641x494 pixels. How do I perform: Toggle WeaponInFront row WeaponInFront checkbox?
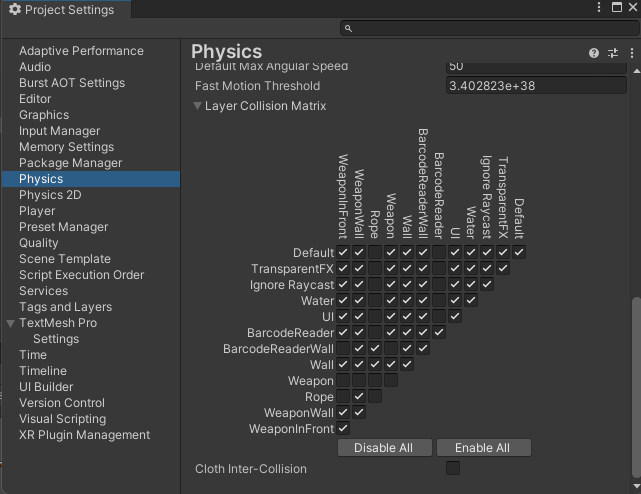coord(343,428)
